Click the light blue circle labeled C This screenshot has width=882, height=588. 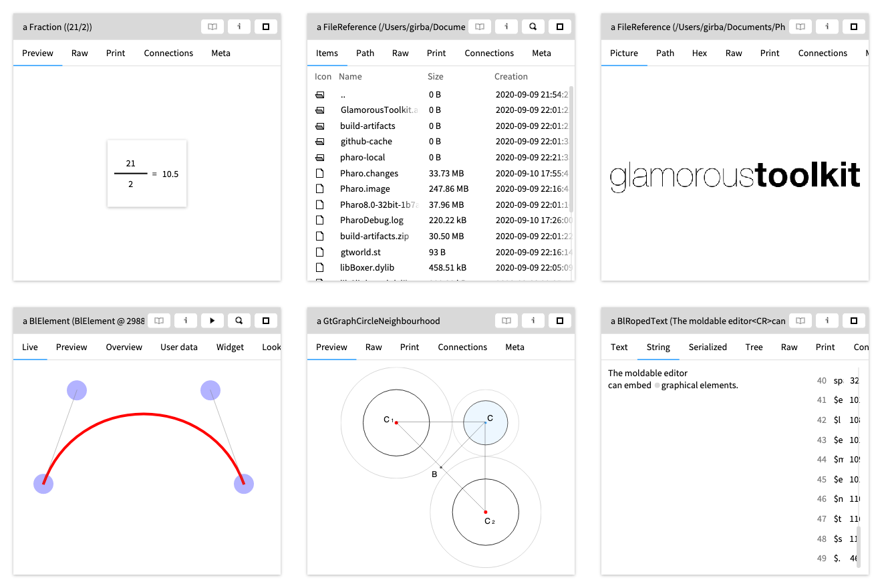point(486,423)
